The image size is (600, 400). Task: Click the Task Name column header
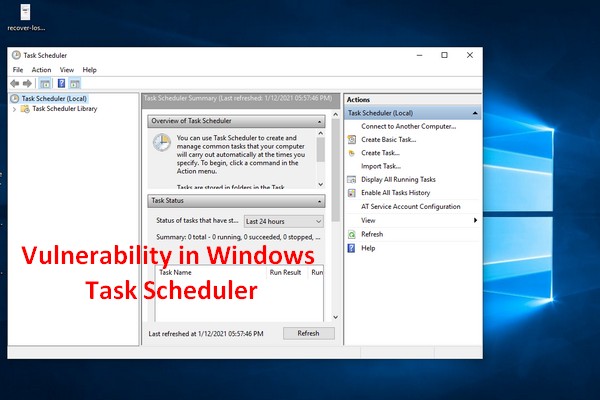point(210,273)
